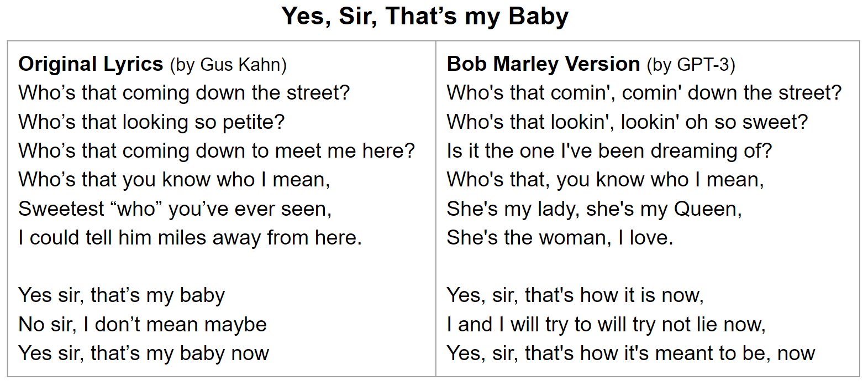This screenshot has height=385, width=868.
Task: Click the original line "Who's that you know who I mean,"
Action: click(x=174, y=180)
